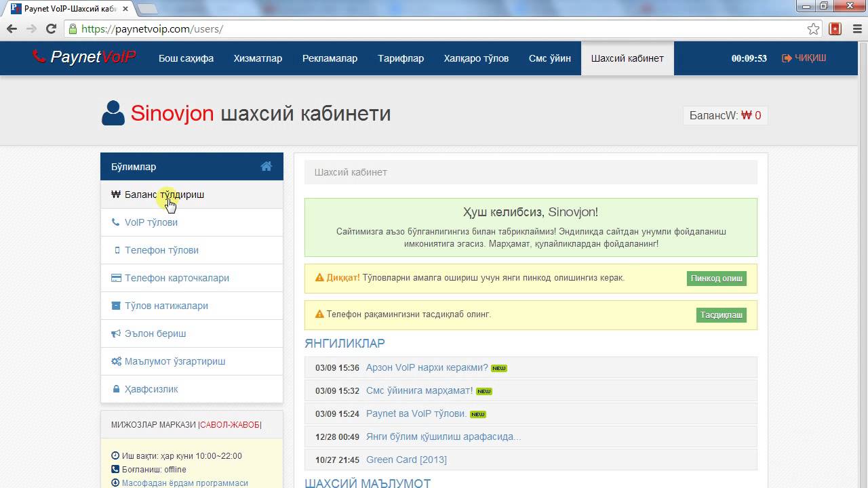Click the icon beside Тўлов натижалари
Image resolution: width=868 pixels, height=488 pixels.
pyautogui.click(x=116, y=306)
